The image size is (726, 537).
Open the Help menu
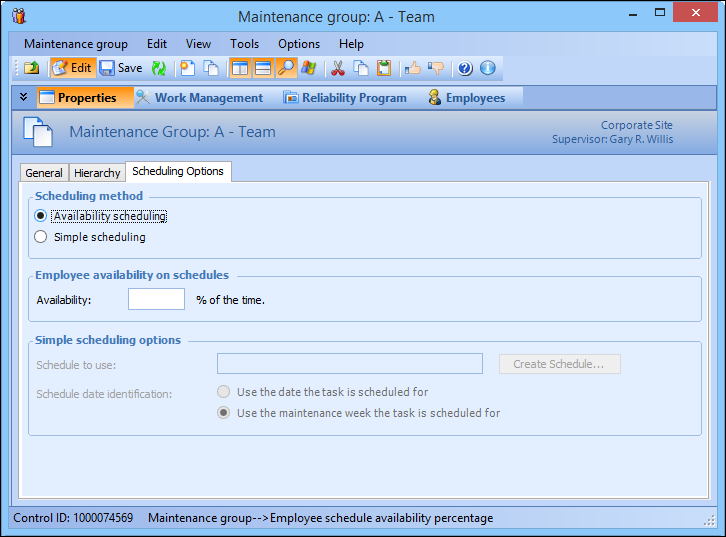click(351, 44)
